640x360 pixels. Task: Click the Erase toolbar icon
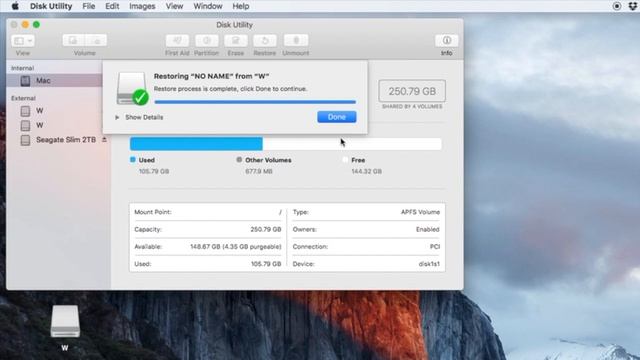click(x=236, y=40)
